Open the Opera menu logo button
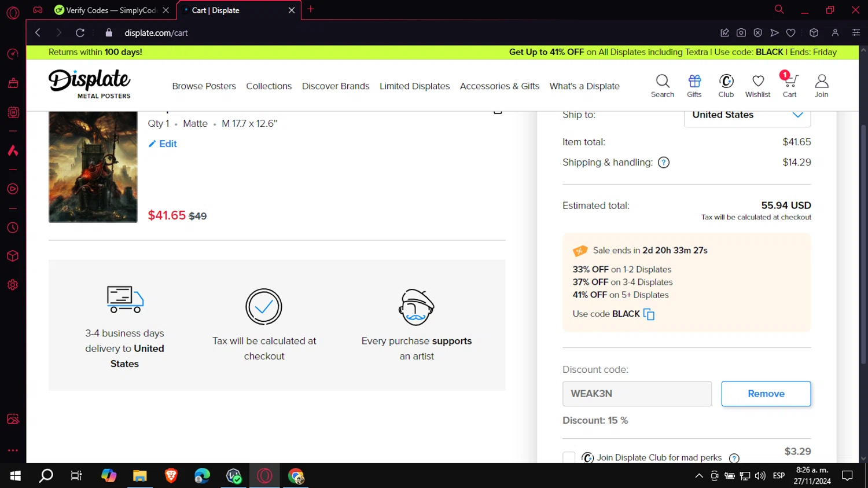This screenshot has width=868, height=488. pyautogui.click(x=13, y=12)
